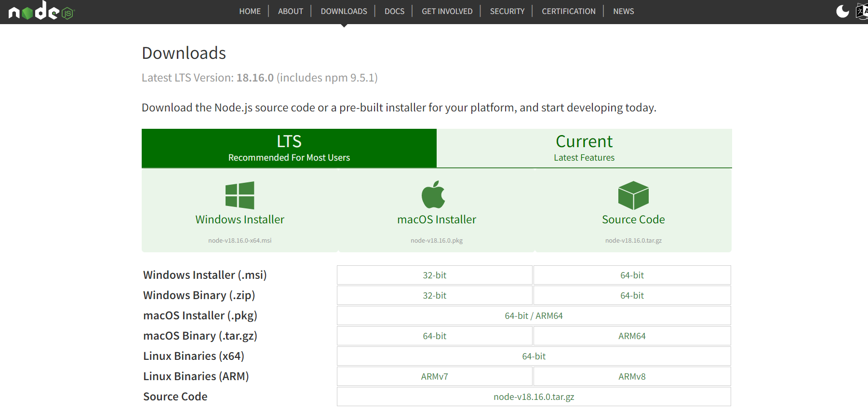Image resolution: width=868 pixels, height=411 pixels.
Task: Download Source Code link
Action: (633, 219)
